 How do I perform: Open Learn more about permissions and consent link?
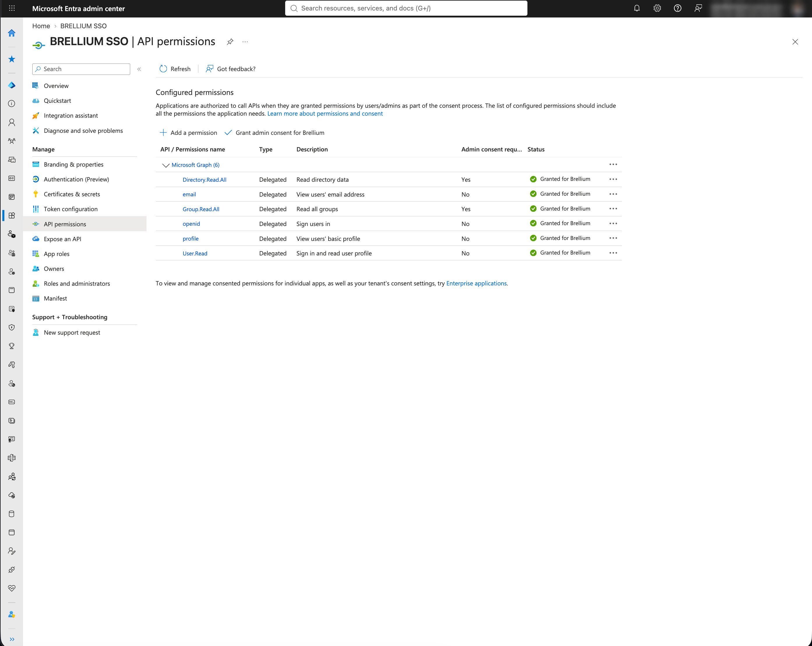tap(325, 114)
